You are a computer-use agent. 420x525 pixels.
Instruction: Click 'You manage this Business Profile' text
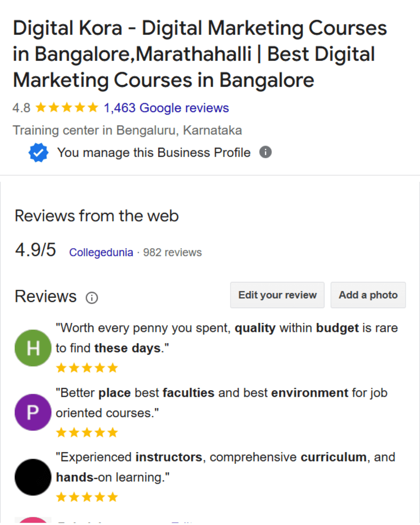[x=154, y=152]
